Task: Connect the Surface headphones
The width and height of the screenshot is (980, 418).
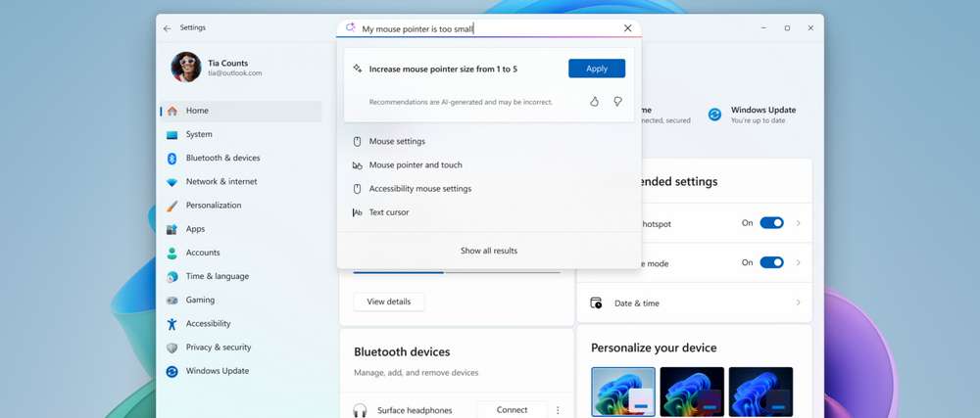Action: tap(512, 410)
